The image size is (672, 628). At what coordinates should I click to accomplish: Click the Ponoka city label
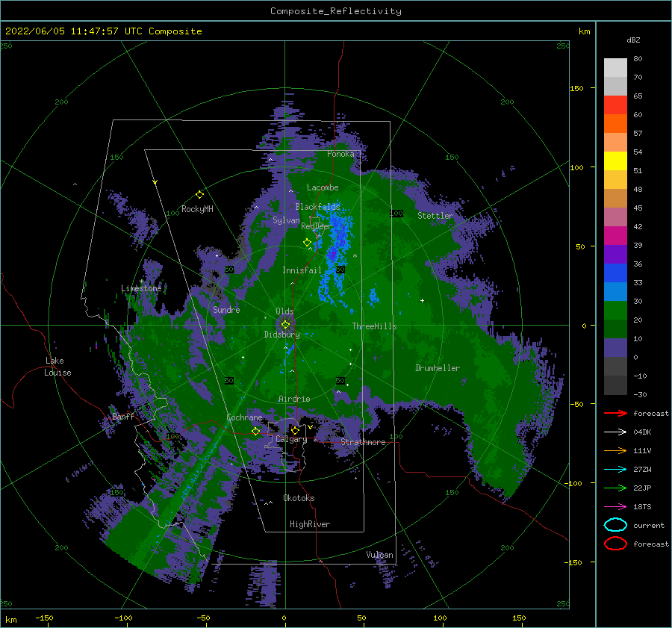click(x=340, y=154)
